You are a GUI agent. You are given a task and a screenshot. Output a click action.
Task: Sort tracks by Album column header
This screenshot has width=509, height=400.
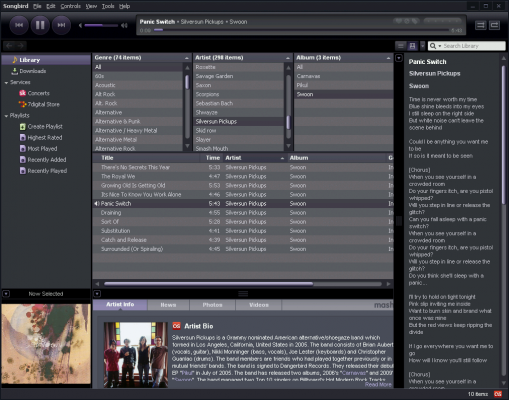pos(336,158)
